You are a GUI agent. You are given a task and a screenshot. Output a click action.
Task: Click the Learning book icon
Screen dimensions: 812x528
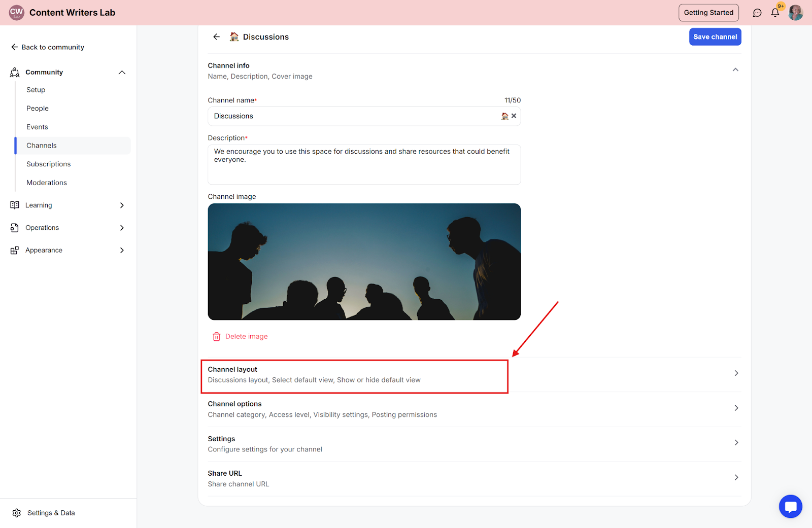point(15,205)
